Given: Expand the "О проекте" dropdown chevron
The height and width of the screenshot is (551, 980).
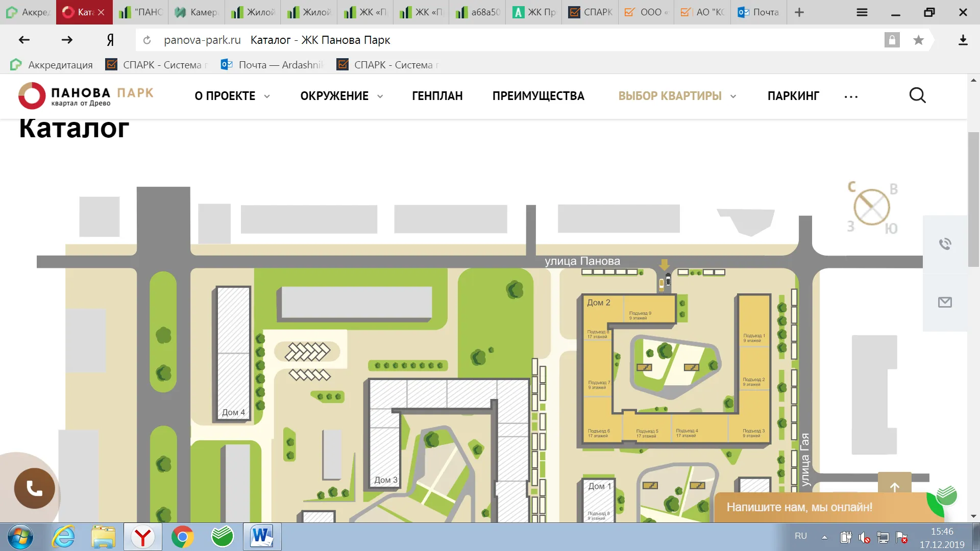Looking at the screenshot, I should 267,96.
